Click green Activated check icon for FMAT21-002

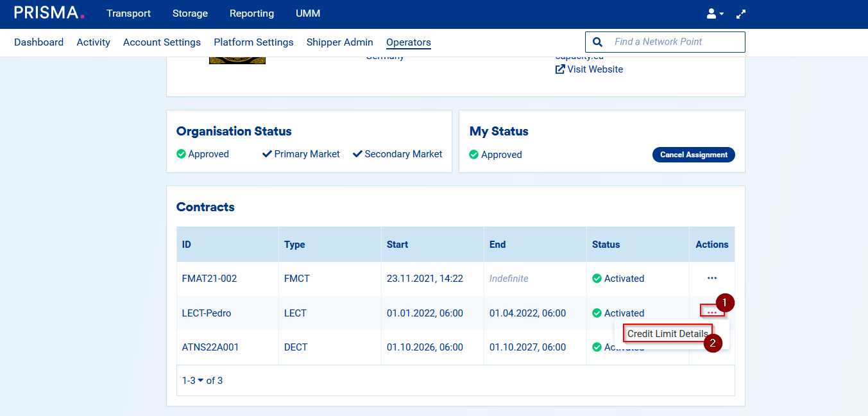[597, 279]
